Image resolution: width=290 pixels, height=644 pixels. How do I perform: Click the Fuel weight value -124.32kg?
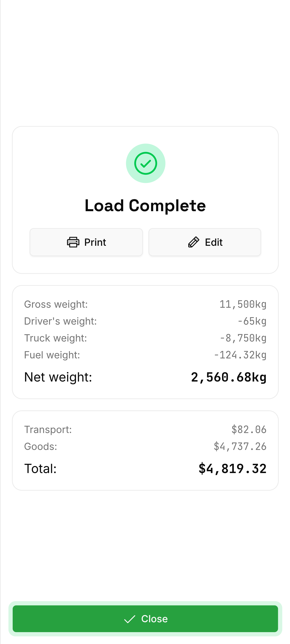240,355
